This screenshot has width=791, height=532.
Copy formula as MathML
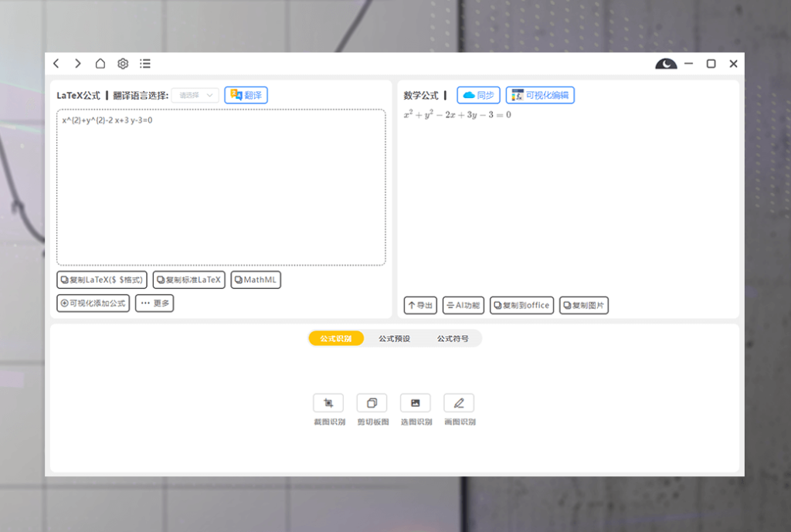[256, 280]
